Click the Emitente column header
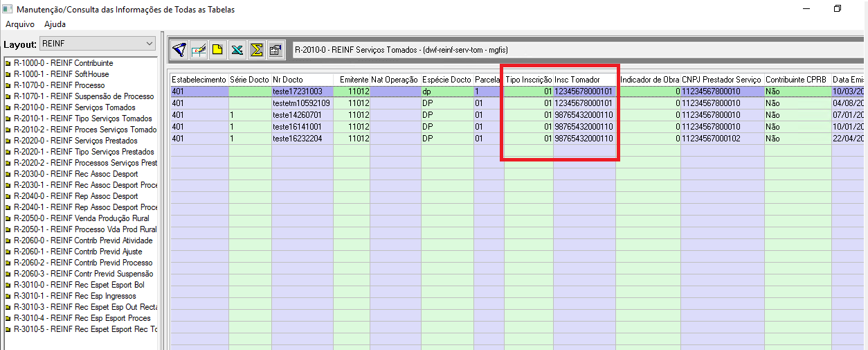 tap(351, 80)
